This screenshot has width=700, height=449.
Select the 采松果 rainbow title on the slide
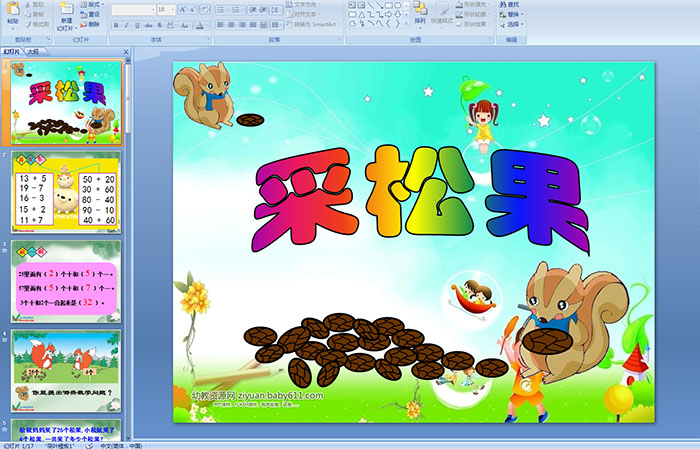[x=420, y=200]
